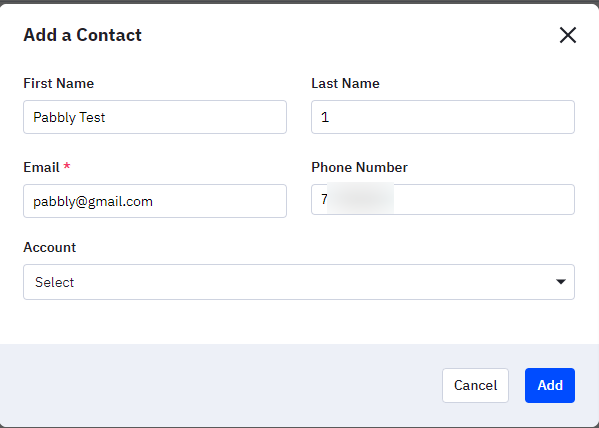Click the First Name field containing Pabbly Test
Image resolution: width=599 pixels, height=428 pixels.
(155, 117)
